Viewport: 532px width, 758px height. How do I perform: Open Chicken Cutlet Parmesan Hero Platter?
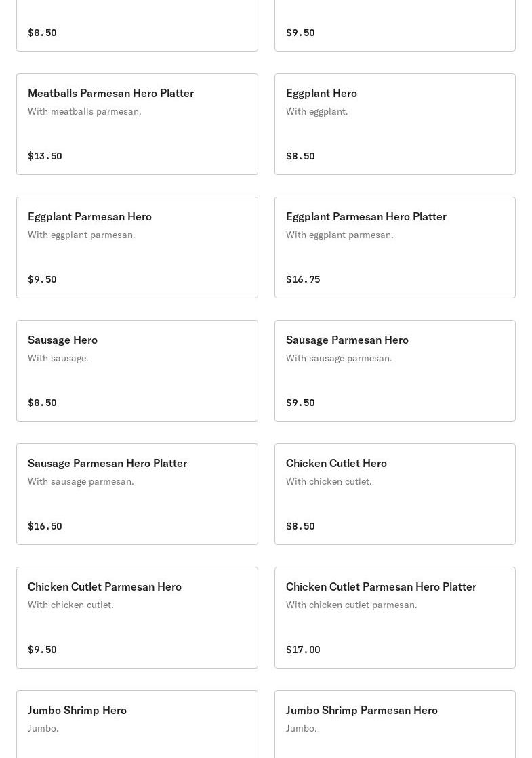click(394, 618)
